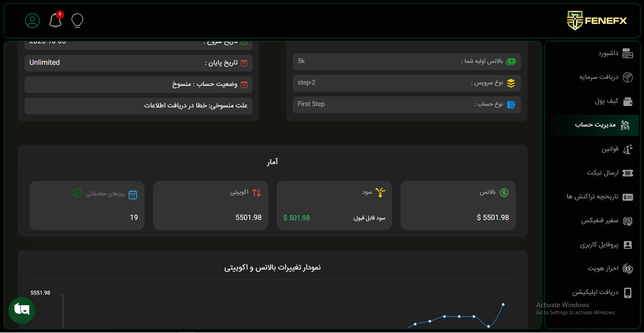Click the lightbulb theme icon
This screenshot has height=333, width=644.
77,21
